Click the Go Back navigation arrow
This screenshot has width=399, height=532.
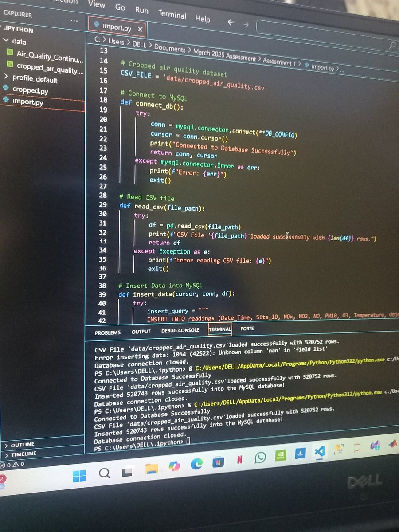click(x=231, y=22)
